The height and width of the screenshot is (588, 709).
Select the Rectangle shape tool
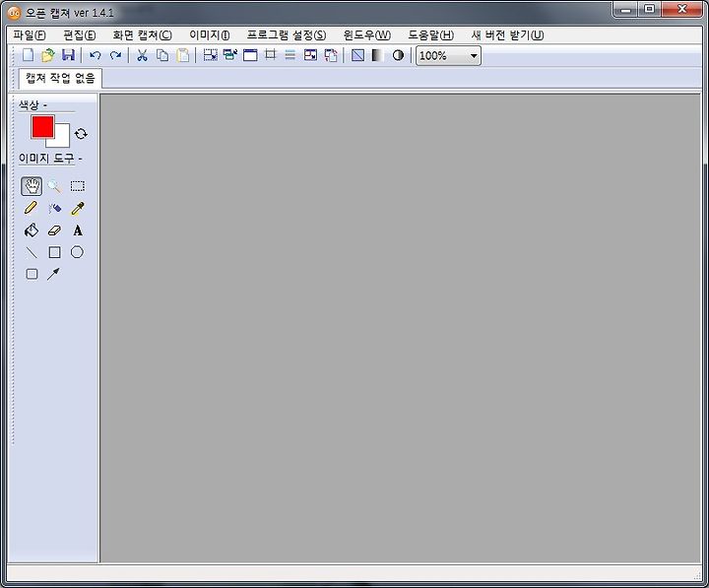pyautogui.click(x=54, y=252)
